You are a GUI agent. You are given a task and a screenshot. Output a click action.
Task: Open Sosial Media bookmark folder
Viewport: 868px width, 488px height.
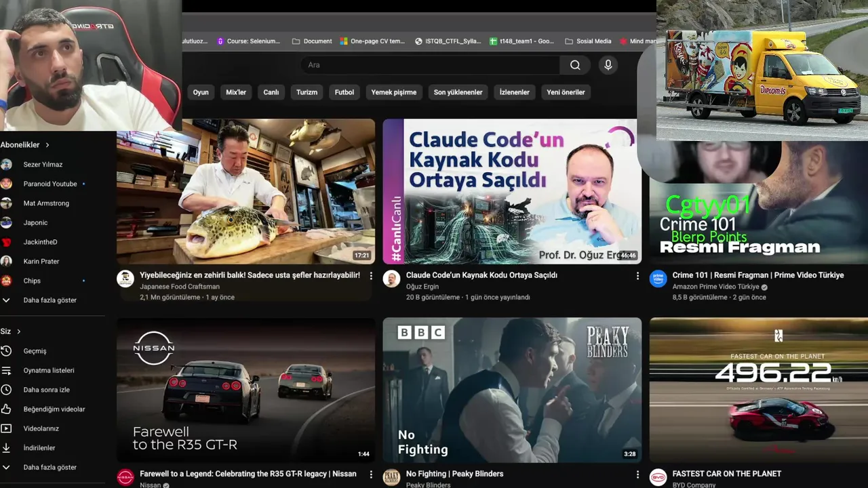pos(588,41)
